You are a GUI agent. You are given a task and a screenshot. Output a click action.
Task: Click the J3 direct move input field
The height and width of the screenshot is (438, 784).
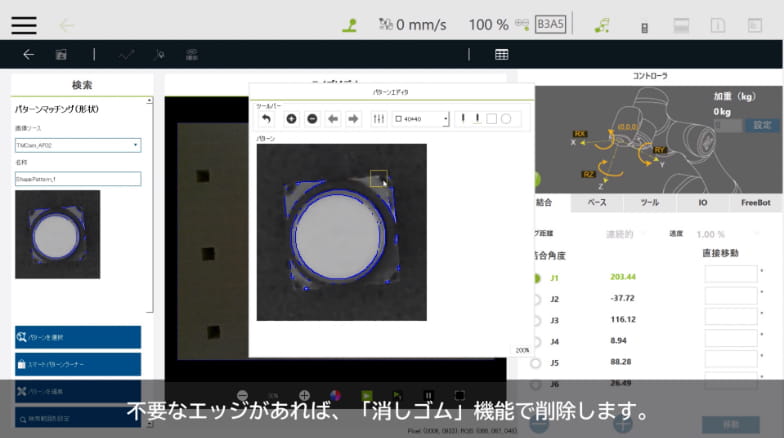pyautogui.click(x=730, y=317)
